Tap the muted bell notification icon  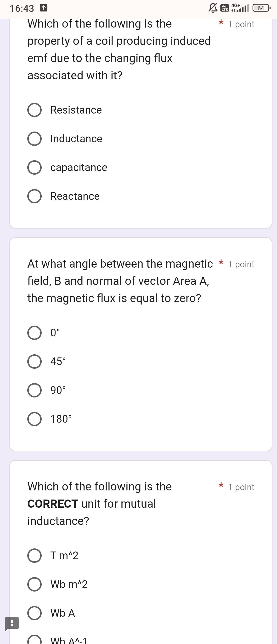tap(213, 8)
